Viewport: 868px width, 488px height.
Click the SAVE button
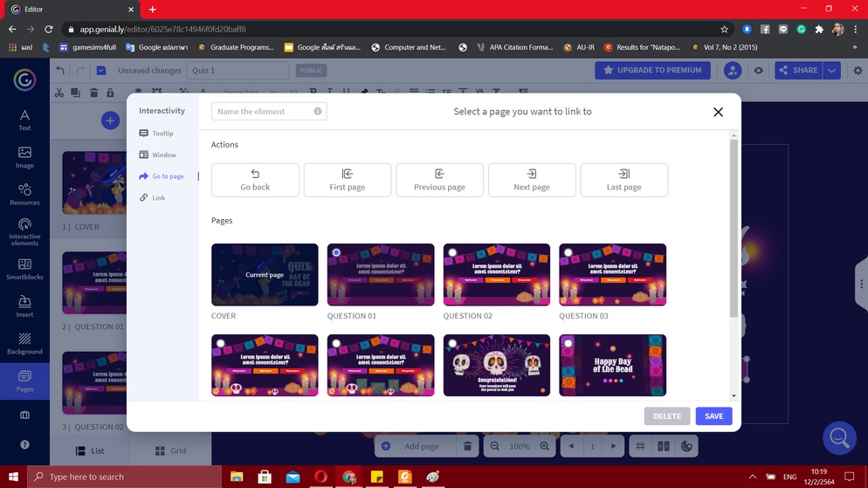pos(713,416)
